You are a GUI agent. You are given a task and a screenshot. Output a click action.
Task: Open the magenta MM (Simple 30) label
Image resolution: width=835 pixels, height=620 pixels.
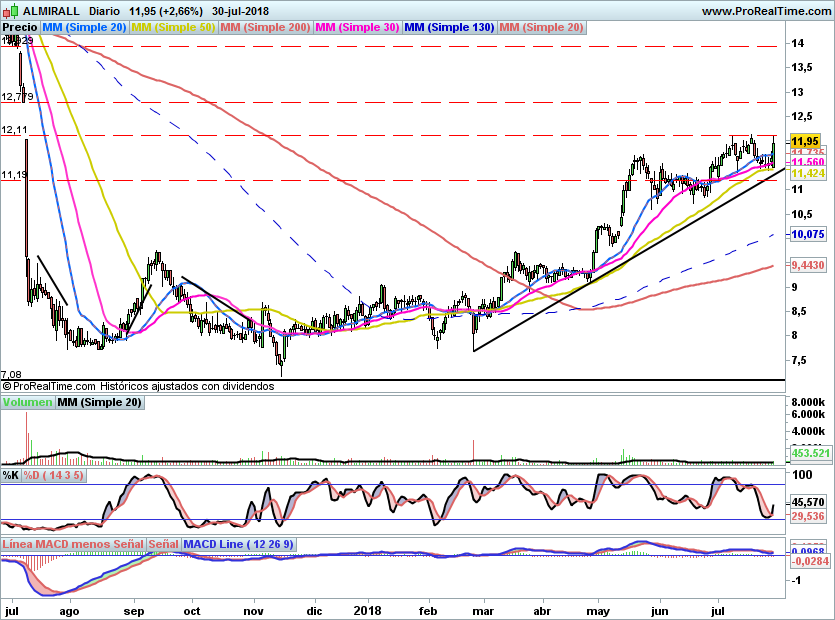coord(357,28)
